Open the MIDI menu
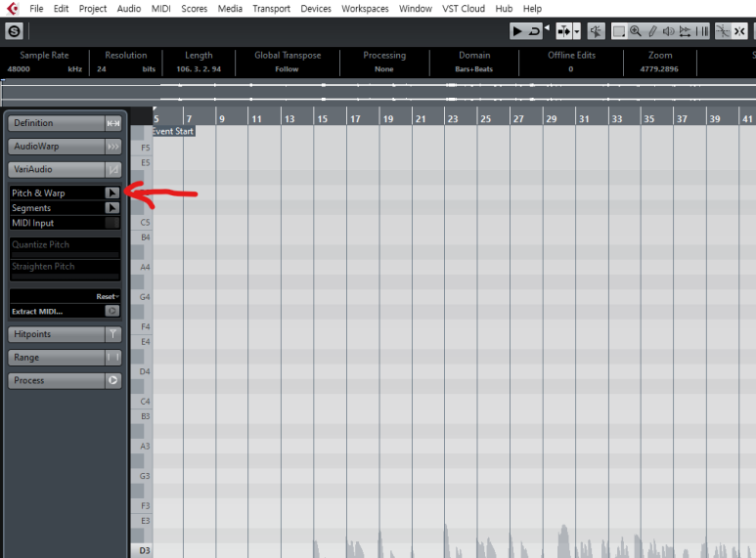This screenshot has height=558, width=756. (161, 9)
